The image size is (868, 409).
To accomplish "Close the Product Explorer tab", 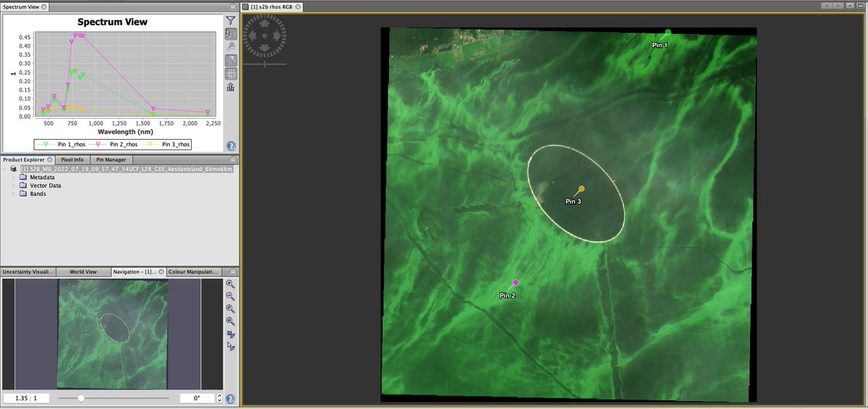I will [x=50, y=159].
